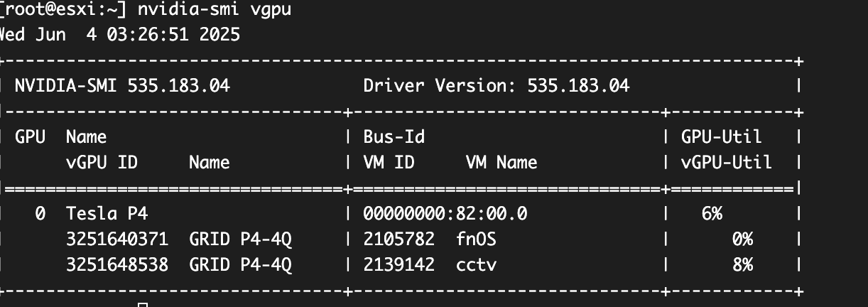Click the fnOS VM name
This screenshot has width=868, height=307.
pyautogui.click(x=476, y=239)
